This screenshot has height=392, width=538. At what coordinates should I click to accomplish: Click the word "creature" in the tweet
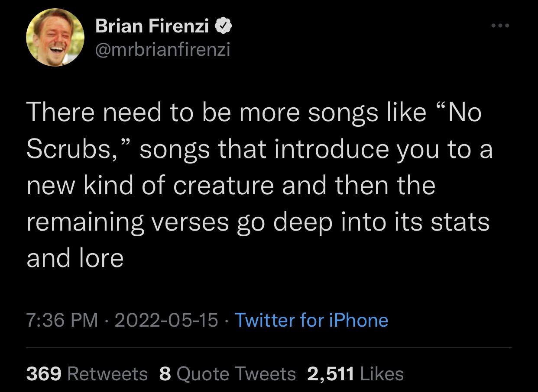coord(224,186)
